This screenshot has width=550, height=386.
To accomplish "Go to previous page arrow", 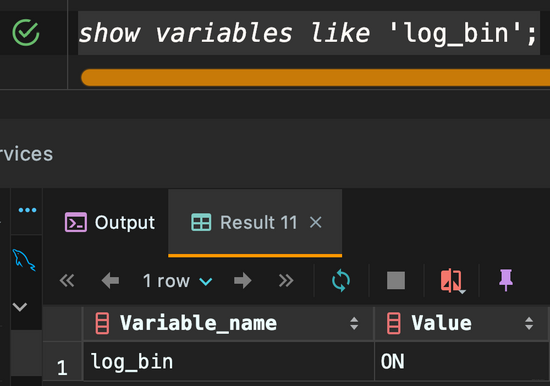I will point(110,281).
